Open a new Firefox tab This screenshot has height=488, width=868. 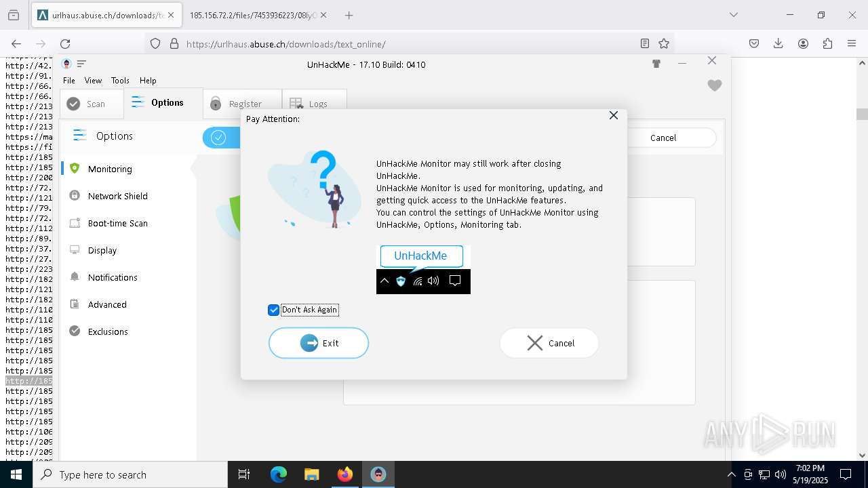(x=349, y=15)
